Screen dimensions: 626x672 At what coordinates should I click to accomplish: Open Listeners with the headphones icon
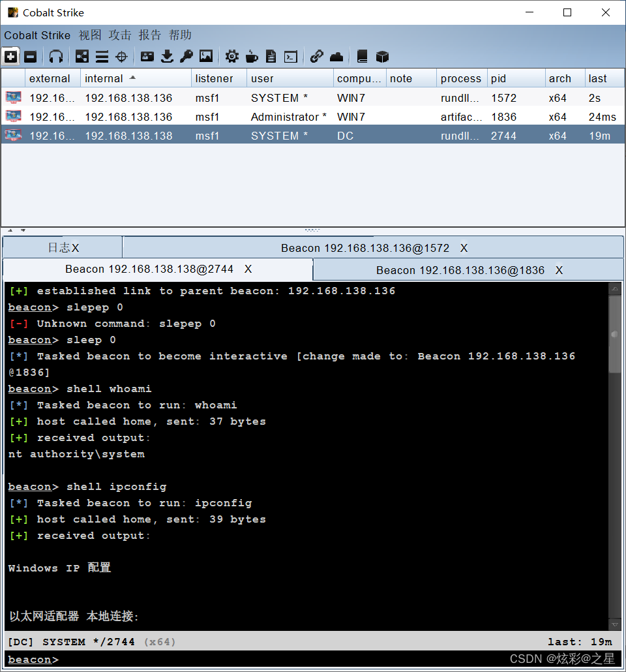click(x=56, y=57)
